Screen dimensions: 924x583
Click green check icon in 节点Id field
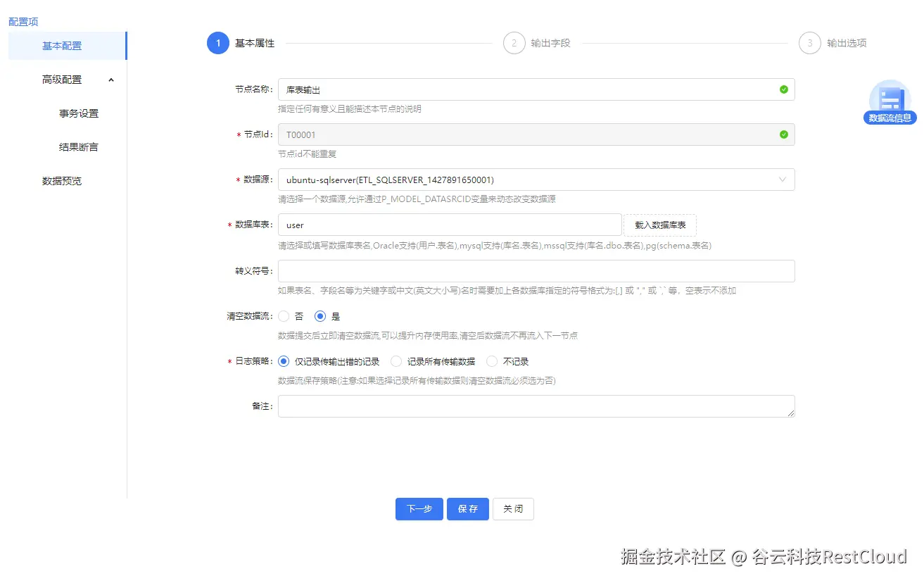pyautogui.click(x=784, y=134)
